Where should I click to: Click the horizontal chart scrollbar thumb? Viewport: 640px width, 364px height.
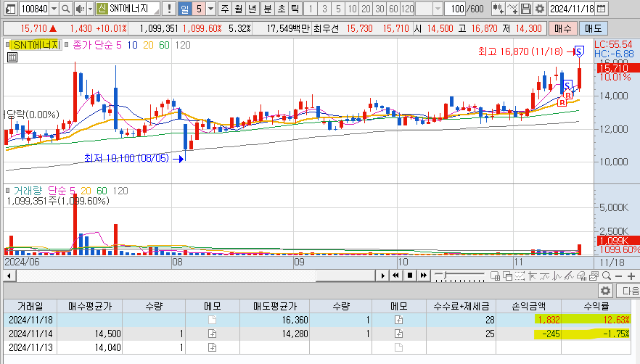(x=345, y=276)
